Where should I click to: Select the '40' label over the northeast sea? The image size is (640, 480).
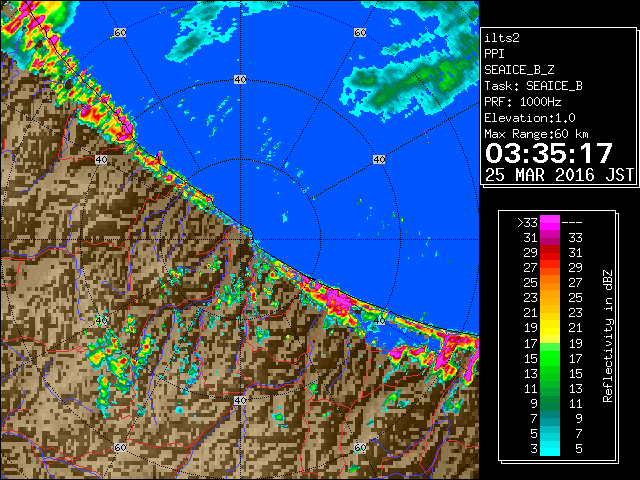click(x=379, y=160)
